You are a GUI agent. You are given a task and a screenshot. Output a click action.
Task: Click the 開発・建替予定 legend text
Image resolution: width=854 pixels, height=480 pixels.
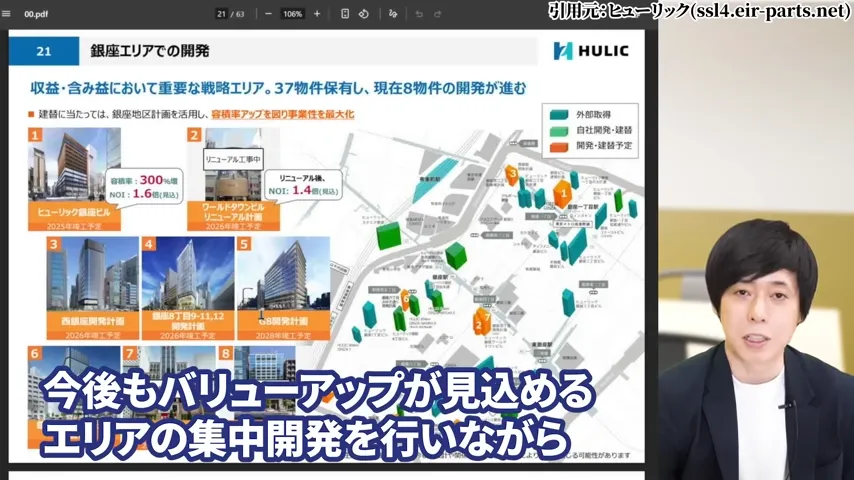pos(604,146)
